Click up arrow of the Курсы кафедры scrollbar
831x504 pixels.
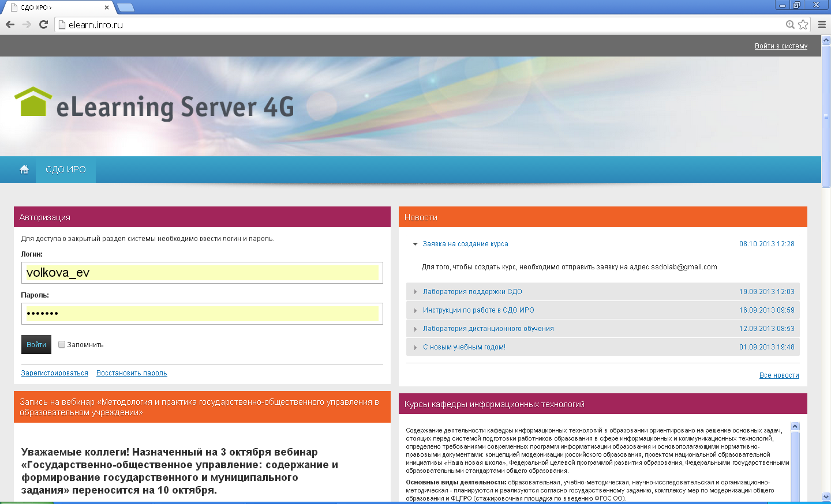[795, 427]
